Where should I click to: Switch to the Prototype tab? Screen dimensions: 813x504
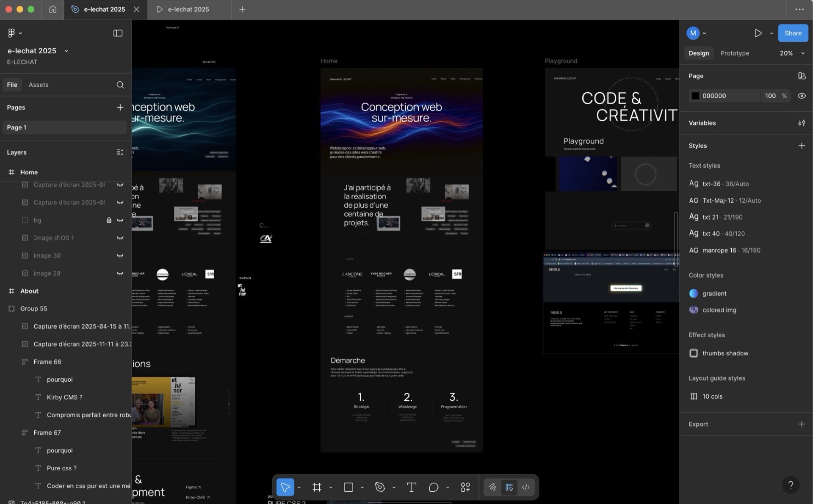pos(734,53)
